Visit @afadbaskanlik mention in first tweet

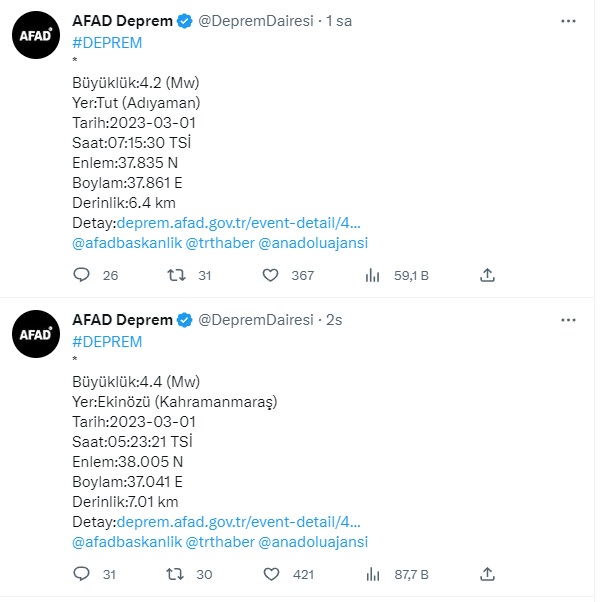click(127, 243)
